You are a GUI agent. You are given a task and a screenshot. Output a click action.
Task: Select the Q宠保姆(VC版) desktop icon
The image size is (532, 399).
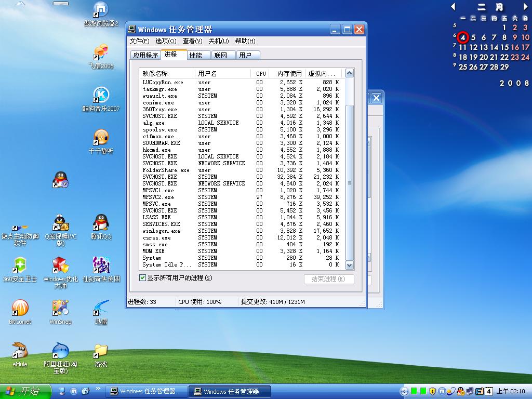tap(61, 230)
